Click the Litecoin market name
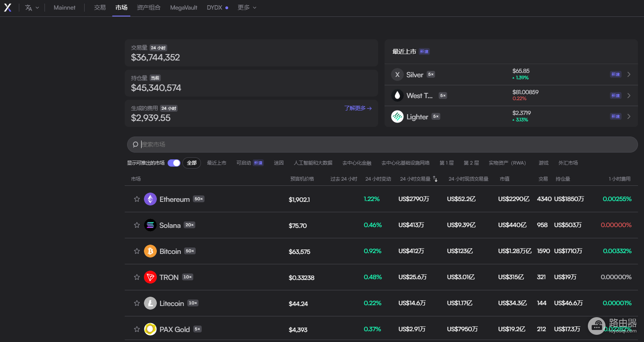The width and height of the screenshot is (644, 342). pyautogui.click(x=172, y=304)
